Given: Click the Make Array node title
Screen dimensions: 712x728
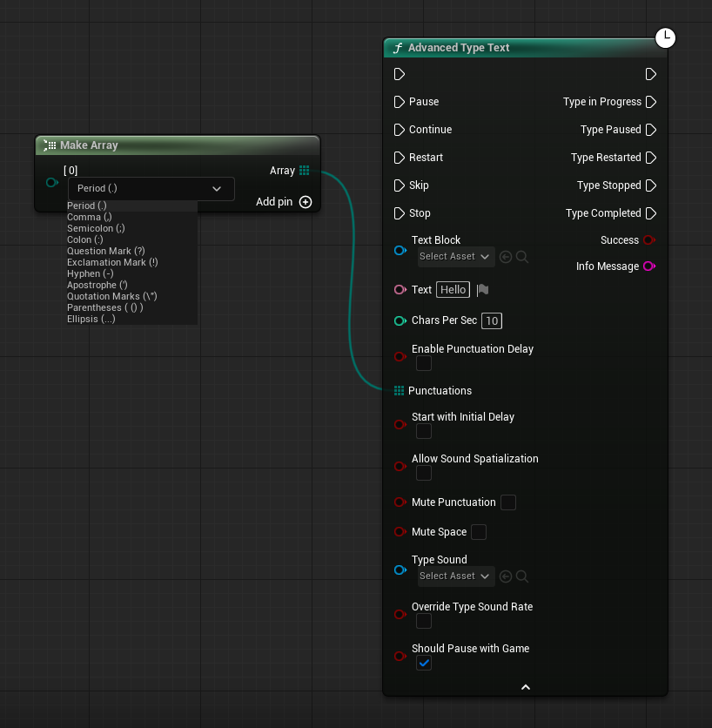Looking at the screenshot, I should point(89,145).
